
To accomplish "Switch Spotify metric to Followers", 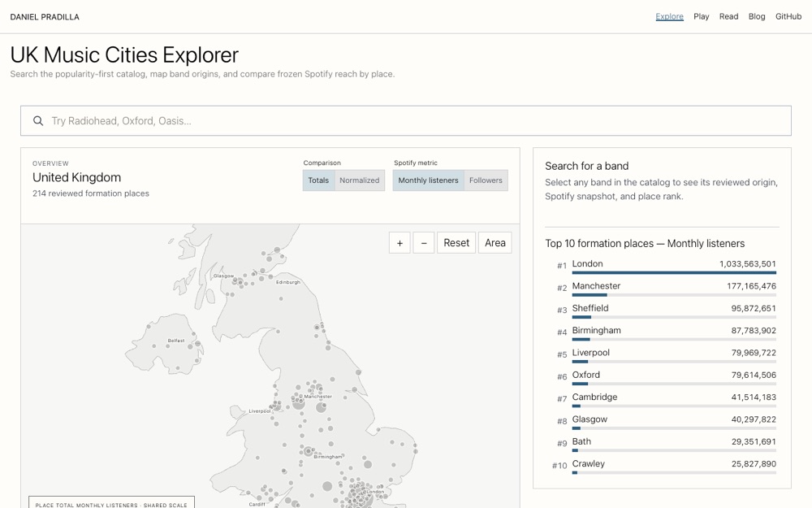I will 486,180.
